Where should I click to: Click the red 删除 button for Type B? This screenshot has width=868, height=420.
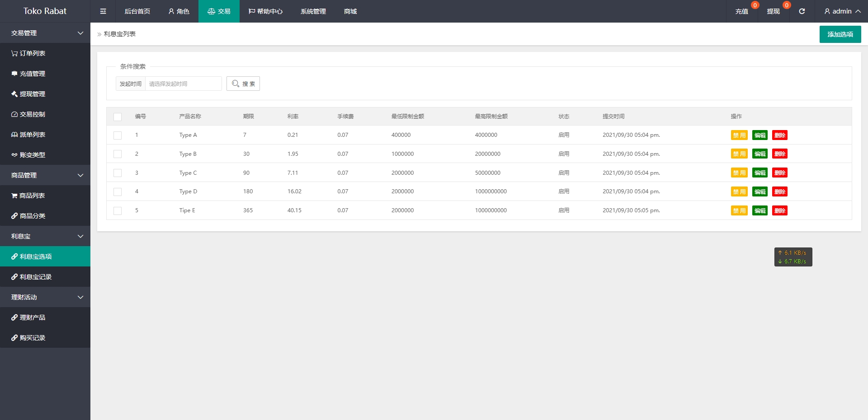tap(779, 154)
